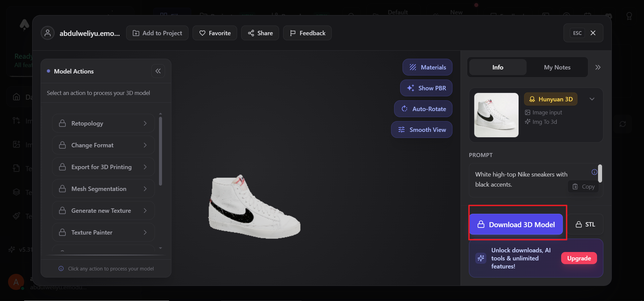Click the "Click any action to process your model" hint
The height and width of the screenshot is (301, 644).
click(111, 269)
